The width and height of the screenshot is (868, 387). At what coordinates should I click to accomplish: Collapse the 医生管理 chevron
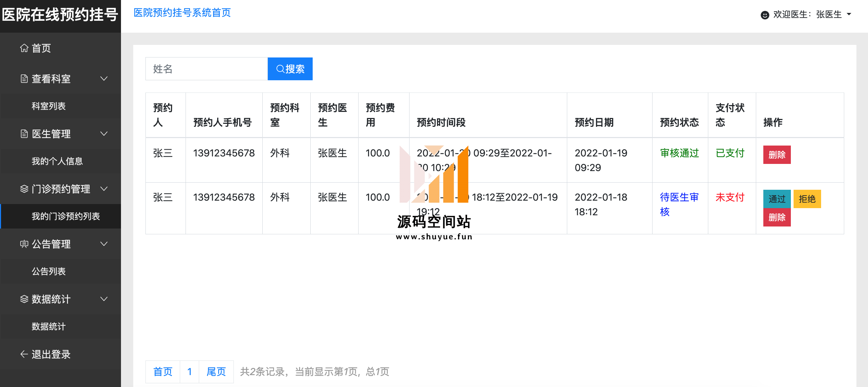pyautogui.click(x=104, y=134)
